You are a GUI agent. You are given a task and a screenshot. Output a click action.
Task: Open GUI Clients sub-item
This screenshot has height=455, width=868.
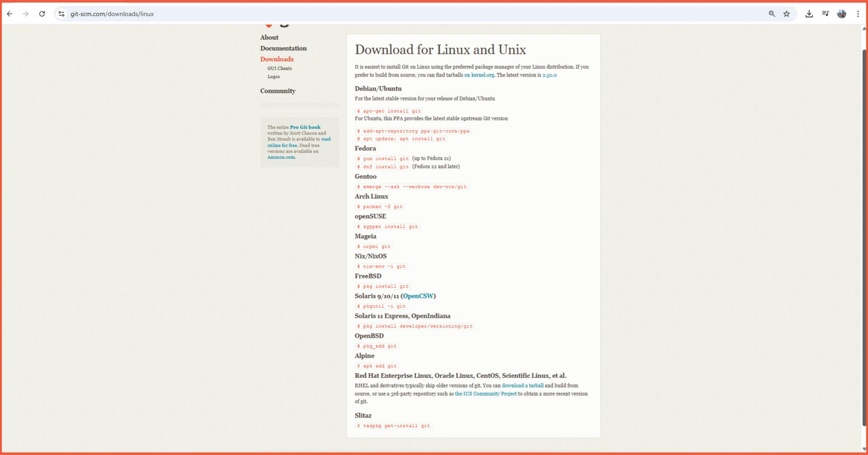point(279,68)
